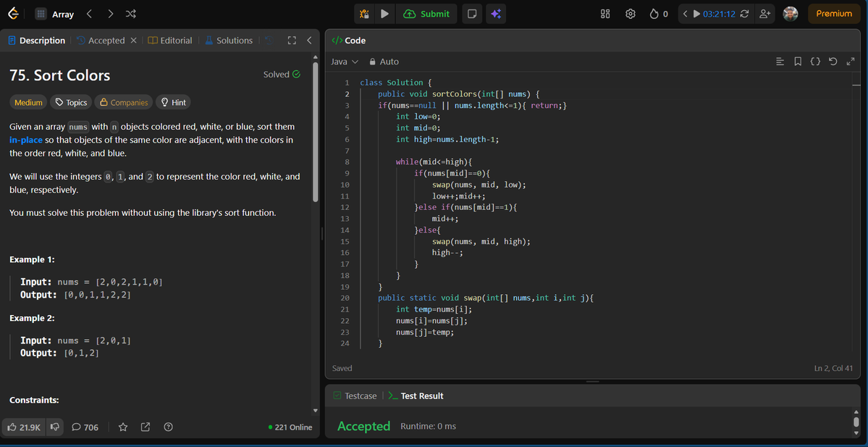
Task: Star the problem as favorite
Action: [x=123, y=427]
